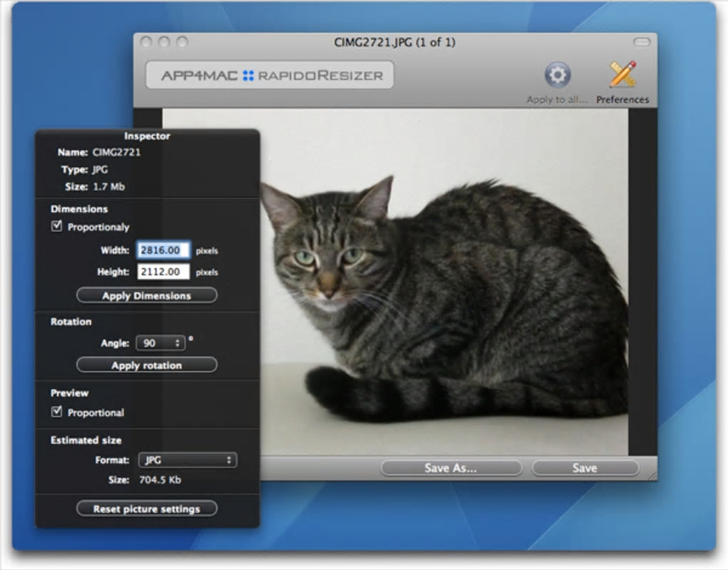Toggle the Preview Proportional checkbox
Viewport: 728px width, 570px height.
pos(56,412)
